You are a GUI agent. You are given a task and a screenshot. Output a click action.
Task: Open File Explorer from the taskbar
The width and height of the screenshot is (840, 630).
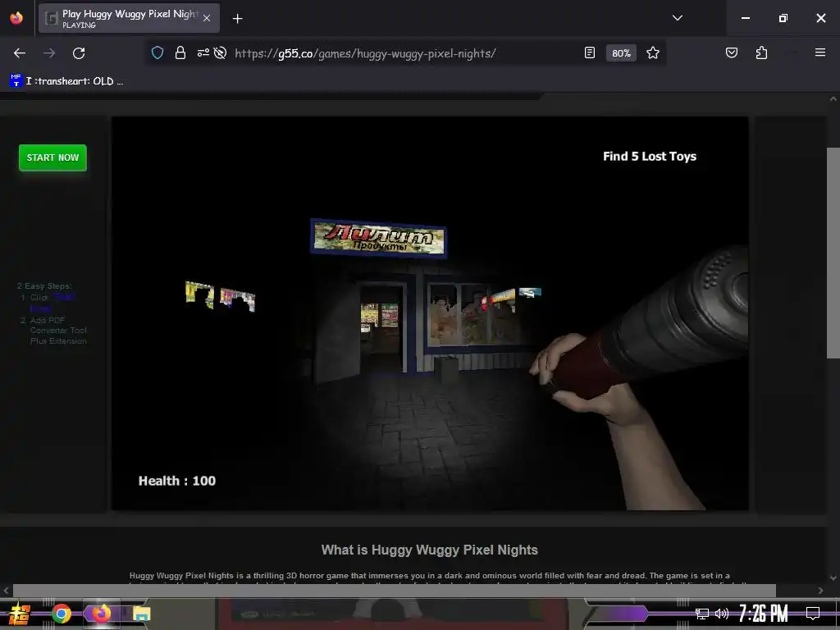(x=141, y=614)
